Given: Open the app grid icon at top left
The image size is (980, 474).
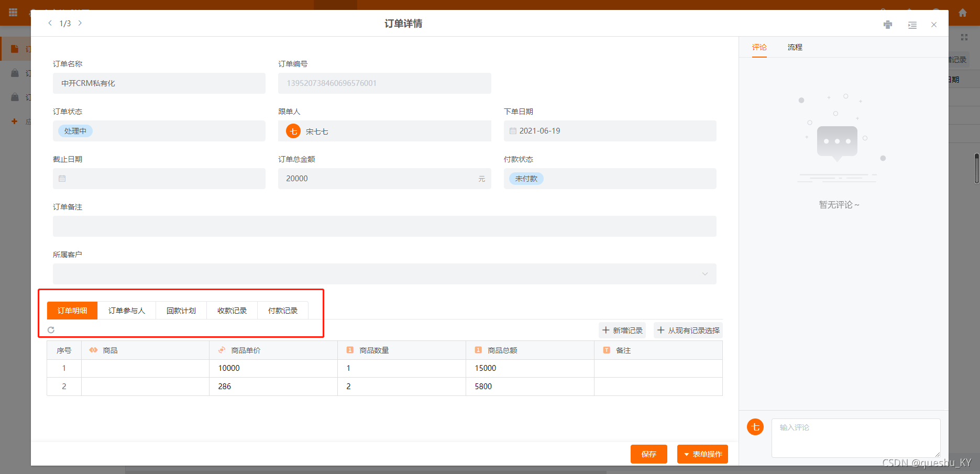Looking at the screenshot, I should point(13,12).
